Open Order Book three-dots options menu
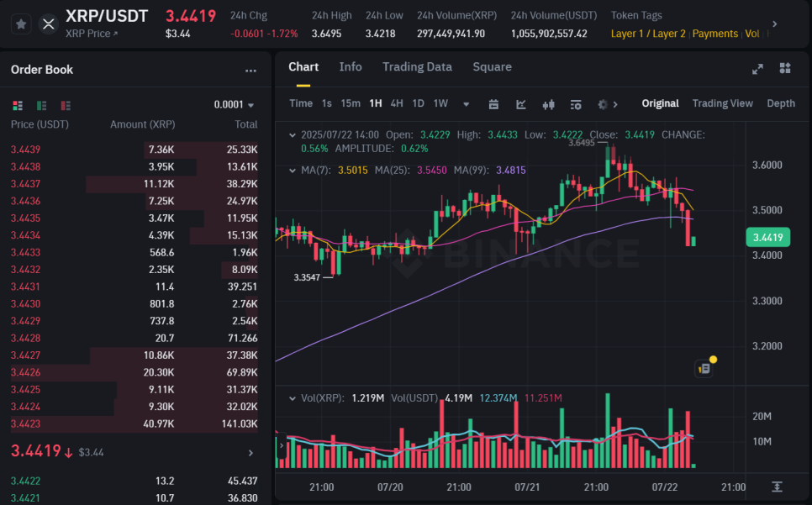This screenshot has height=505, width=812. (x=250, y=71)
